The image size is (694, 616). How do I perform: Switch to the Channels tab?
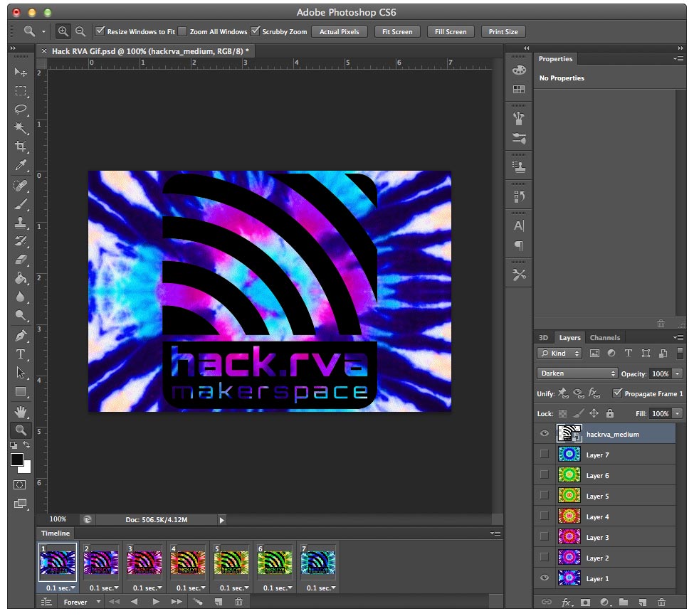point(604,337)
